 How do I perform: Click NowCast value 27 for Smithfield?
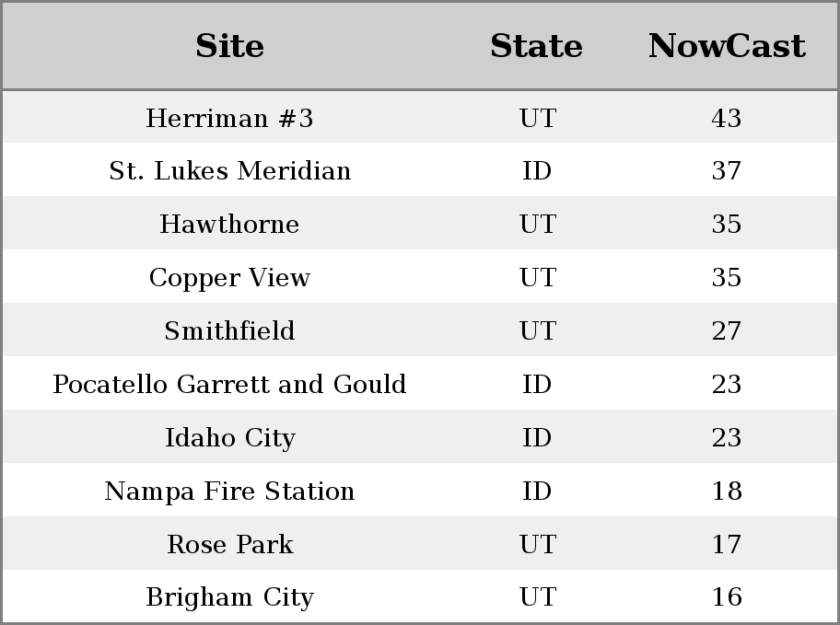727,330
